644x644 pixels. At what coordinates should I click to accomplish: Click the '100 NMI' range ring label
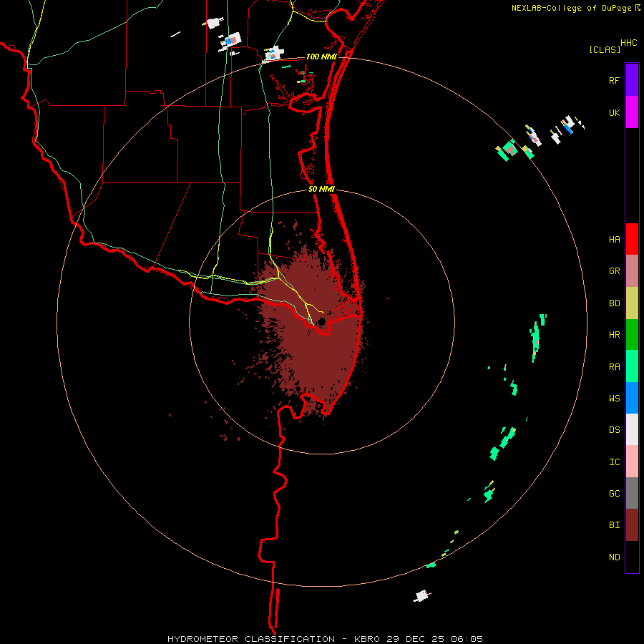[x=321, y=57]
